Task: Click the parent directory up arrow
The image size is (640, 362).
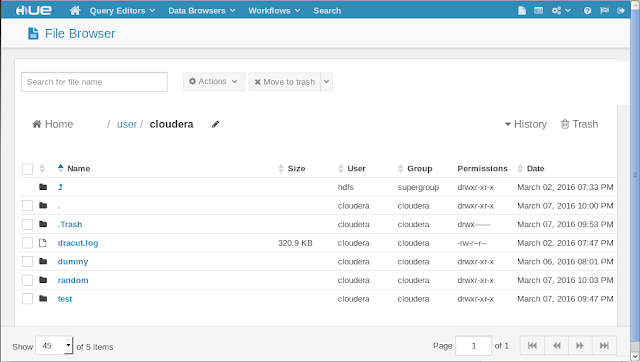Action: [x=60, y=187]
